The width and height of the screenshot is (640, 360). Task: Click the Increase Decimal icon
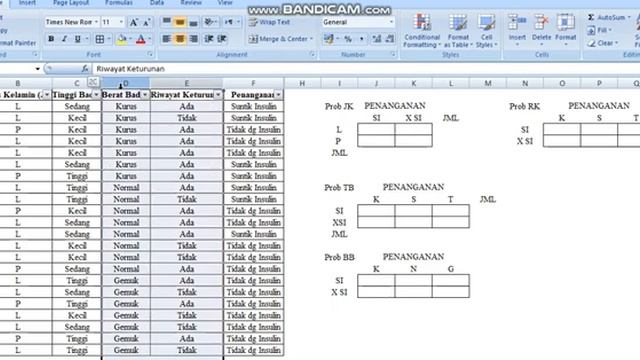point(376,39)
